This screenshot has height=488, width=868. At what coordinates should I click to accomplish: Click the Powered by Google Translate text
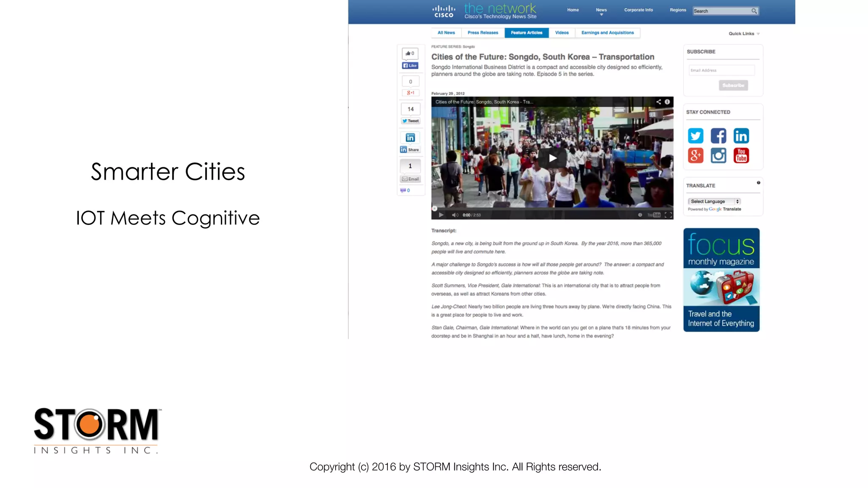pos(715,209)
